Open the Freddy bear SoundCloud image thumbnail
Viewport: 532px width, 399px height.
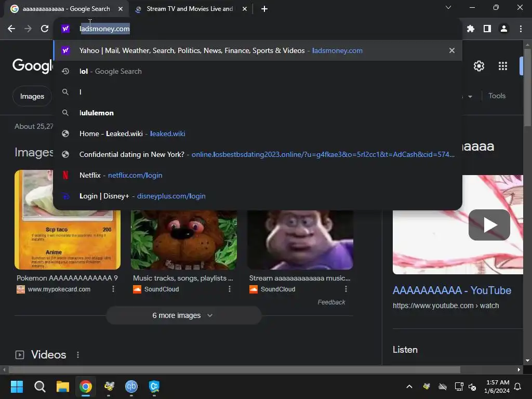point(184,240)
